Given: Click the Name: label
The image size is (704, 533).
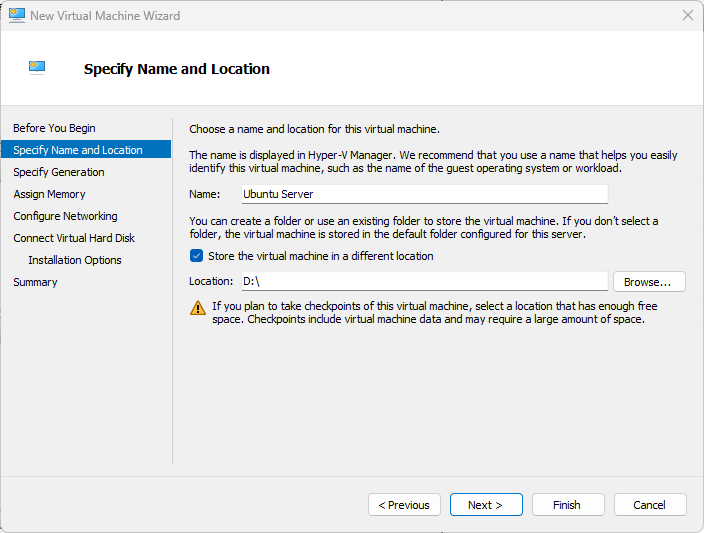Looking at the screenshot, I should click(205, 194).
